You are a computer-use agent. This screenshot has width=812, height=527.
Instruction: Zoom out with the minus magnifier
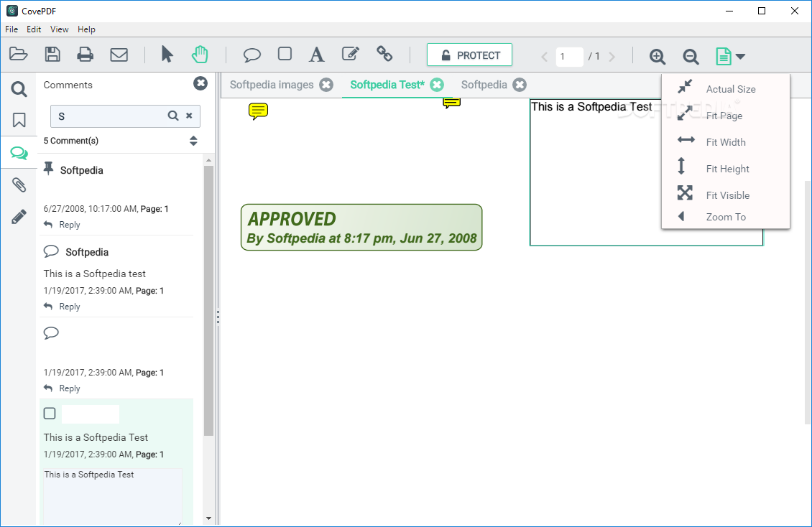tap(691, 57)
